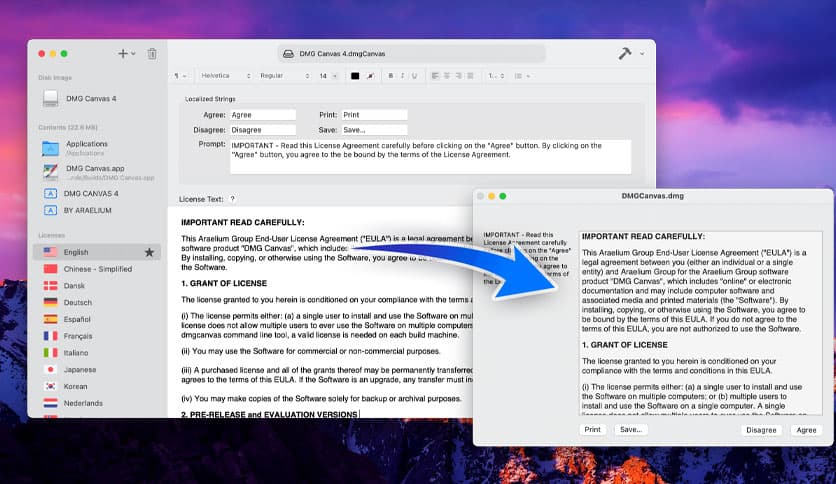Click '1. GRANT OF LICENSE' heading in editor
The height and width of the screenshot is (484, 836).
click(x=224, y=284)
